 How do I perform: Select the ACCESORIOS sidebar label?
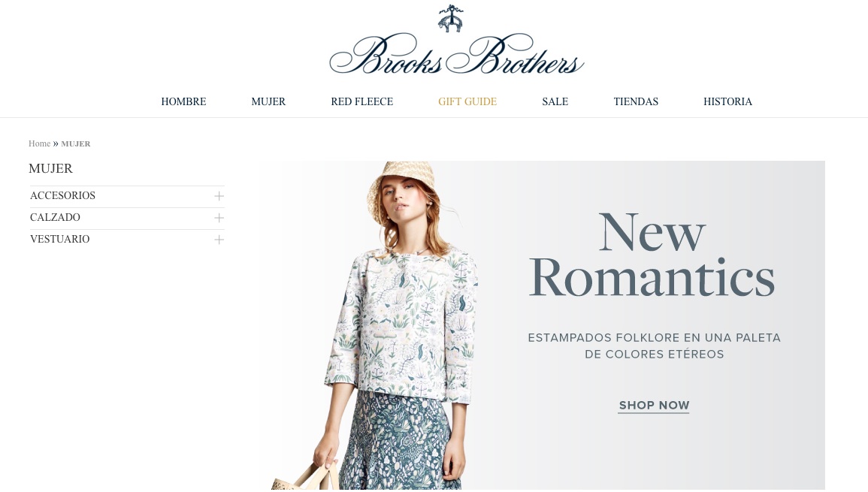[62, 196]
